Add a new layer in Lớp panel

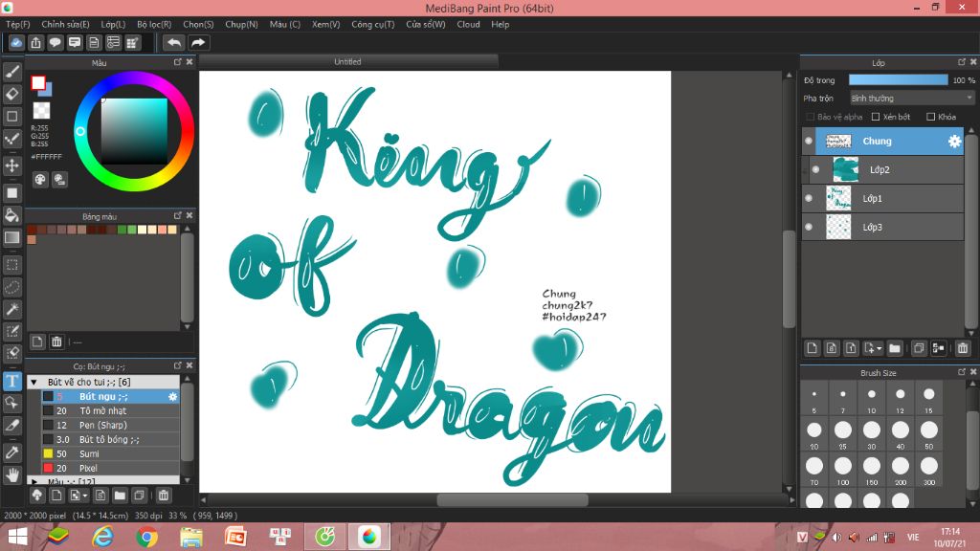pyautogui.click(x=812, y=348)
